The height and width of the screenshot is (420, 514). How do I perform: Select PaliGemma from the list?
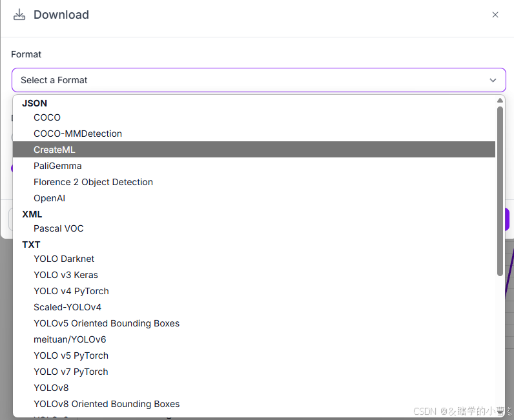[254, 166]
